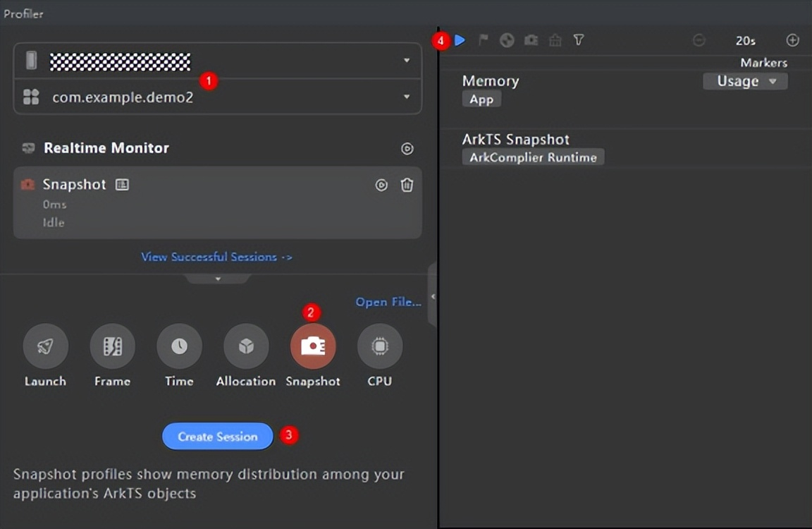The image size is (812, 529).
Task: Toggle the flag marker tool in toolbar
Action: pyautogui.click(x=484, y=40)
